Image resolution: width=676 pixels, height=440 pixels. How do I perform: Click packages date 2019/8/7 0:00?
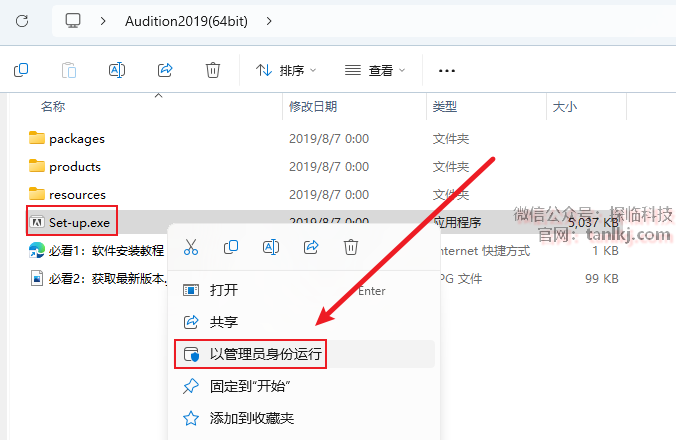click(329, 139)
